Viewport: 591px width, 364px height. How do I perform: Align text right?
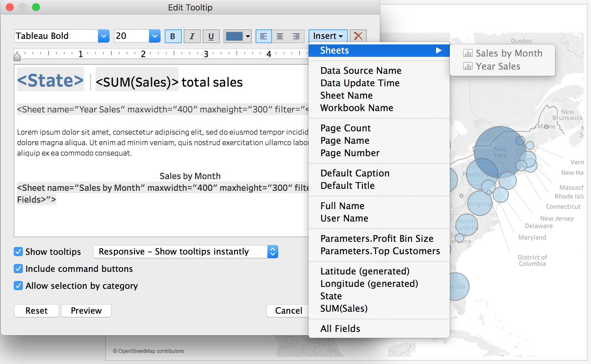tap(296, 36)
